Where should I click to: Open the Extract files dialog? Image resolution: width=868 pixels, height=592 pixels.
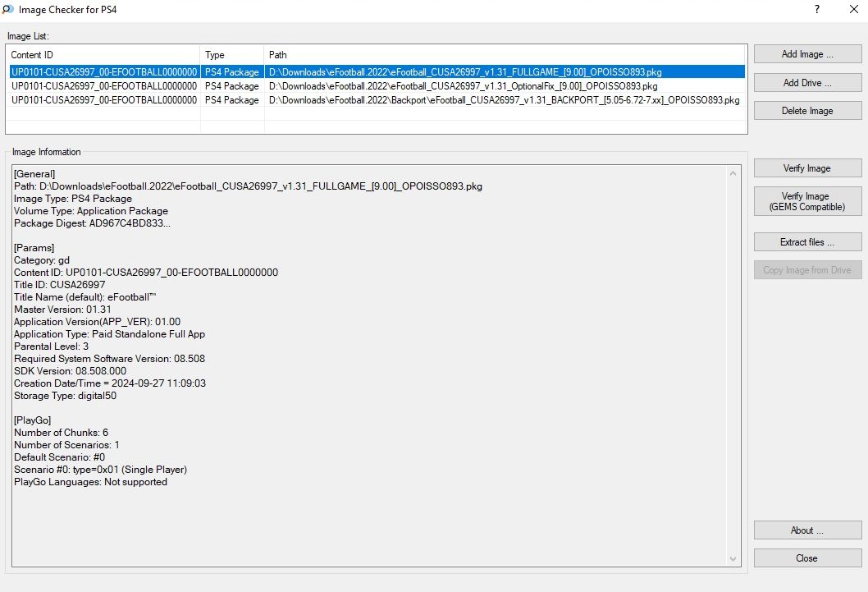point(807,242)
